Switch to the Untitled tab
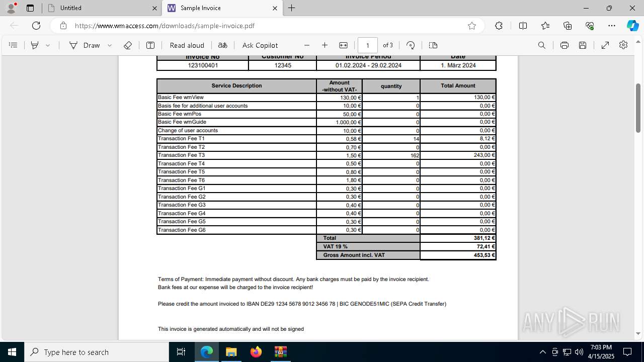 [x=101, y=8]
